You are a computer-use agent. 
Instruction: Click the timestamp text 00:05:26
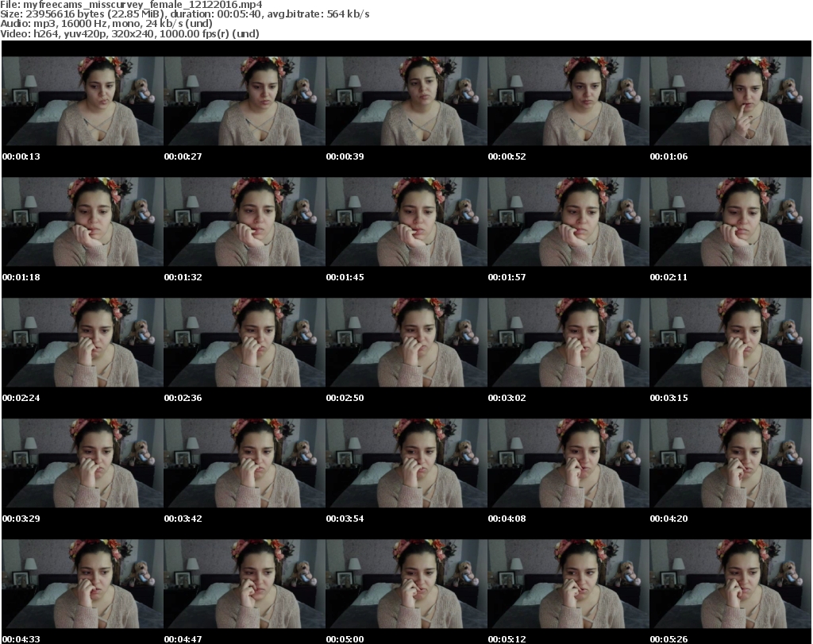pos(669,639)
